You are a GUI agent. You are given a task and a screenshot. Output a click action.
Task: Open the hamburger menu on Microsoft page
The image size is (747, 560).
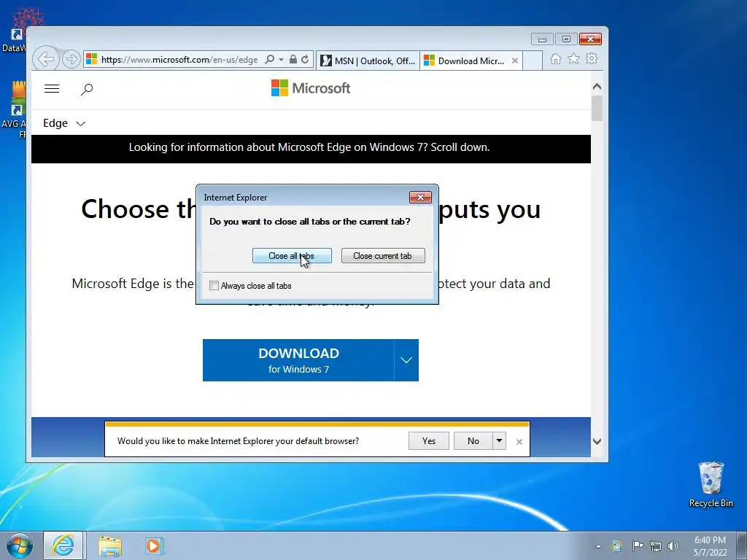click(52, 88)
